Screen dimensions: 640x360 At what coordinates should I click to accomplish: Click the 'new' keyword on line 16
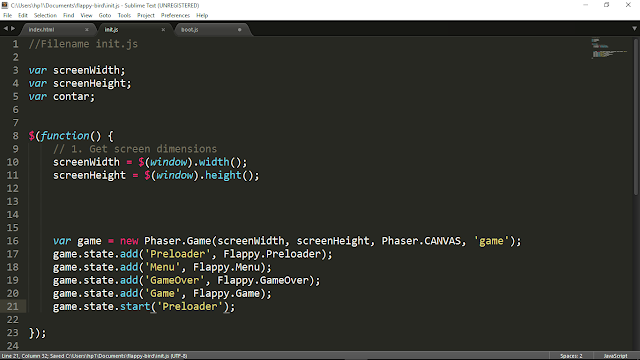(129, 241)
